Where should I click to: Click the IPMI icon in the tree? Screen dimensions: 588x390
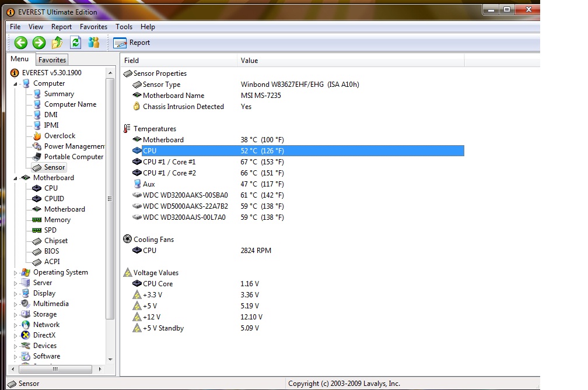tap(37, 125)
